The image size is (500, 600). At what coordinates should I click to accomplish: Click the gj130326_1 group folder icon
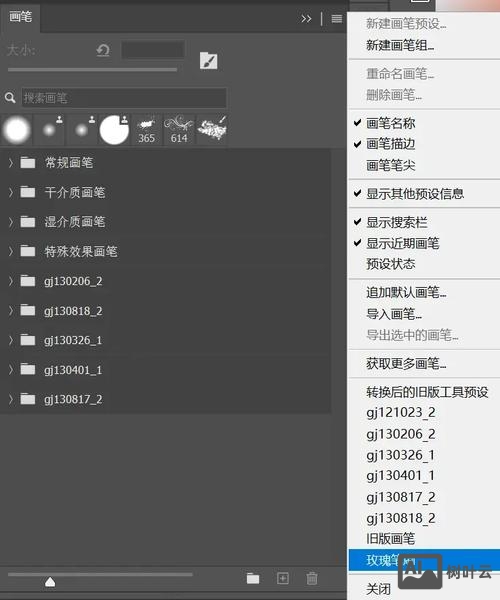tap(28, 340)
